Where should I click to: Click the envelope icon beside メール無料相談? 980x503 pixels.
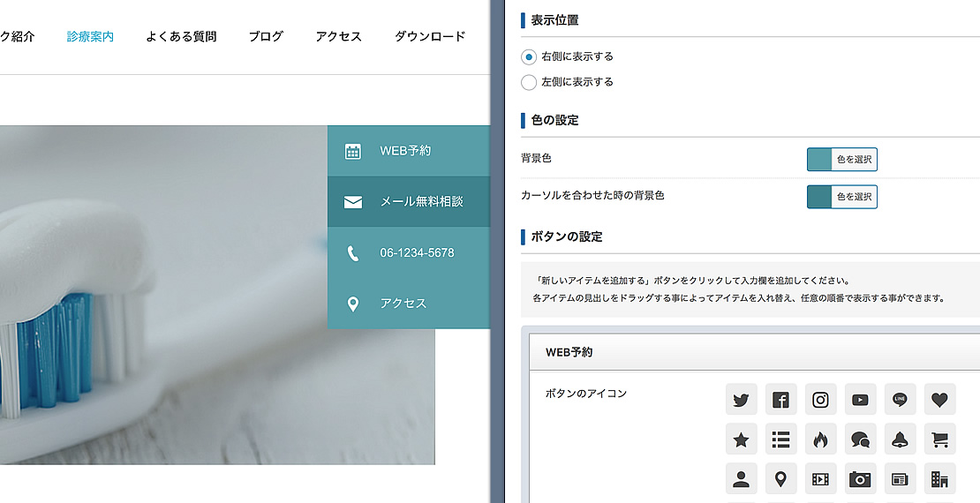tap(353, 202)
